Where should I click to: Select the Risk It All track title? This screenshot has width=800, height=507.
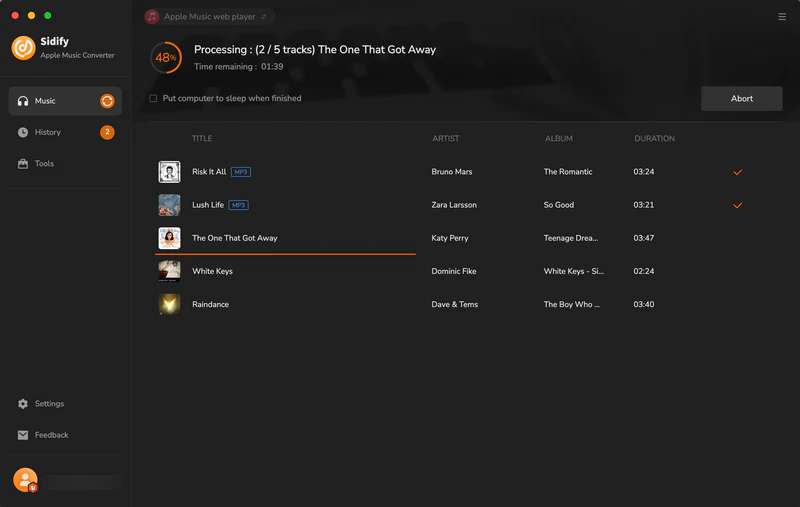(209, 172)
